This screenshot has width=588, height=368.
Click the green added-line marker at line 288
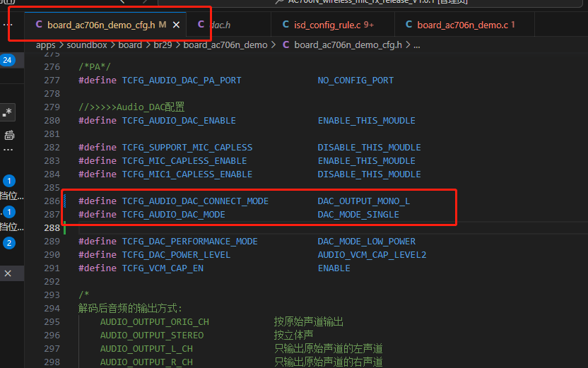[64, 228]
